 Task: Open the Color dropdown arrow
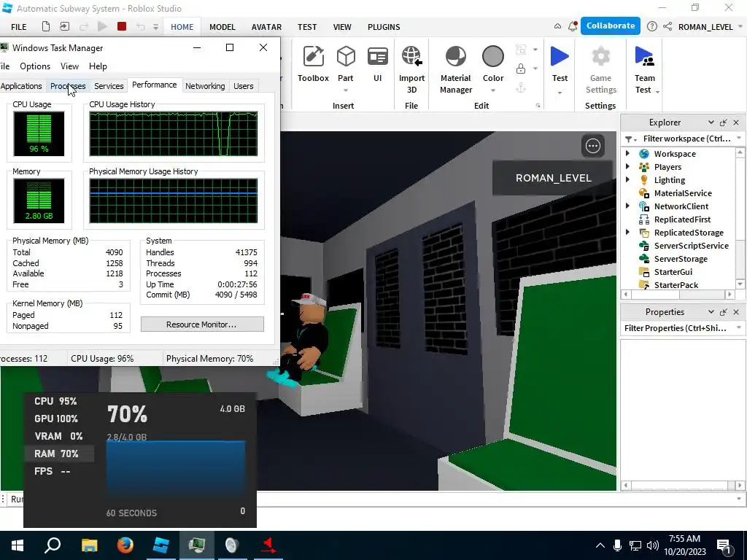[493, 90]
